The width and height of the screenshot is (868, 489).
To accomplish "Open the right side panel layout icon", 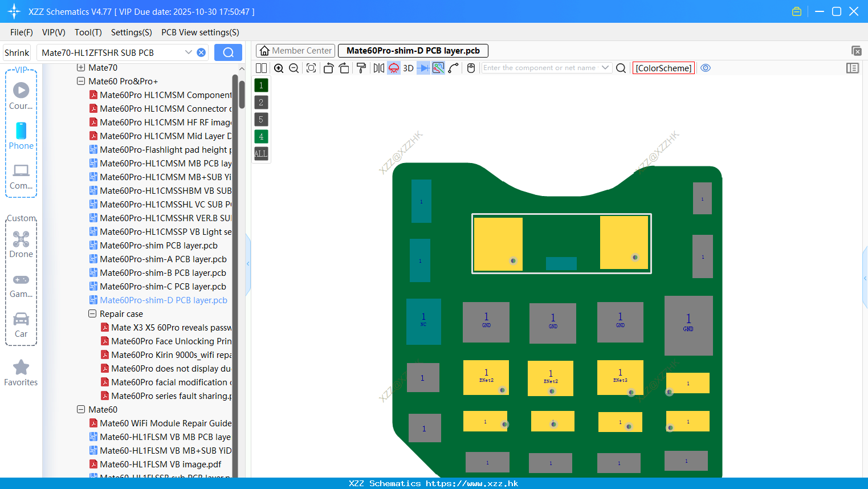I will click(853, 68).
